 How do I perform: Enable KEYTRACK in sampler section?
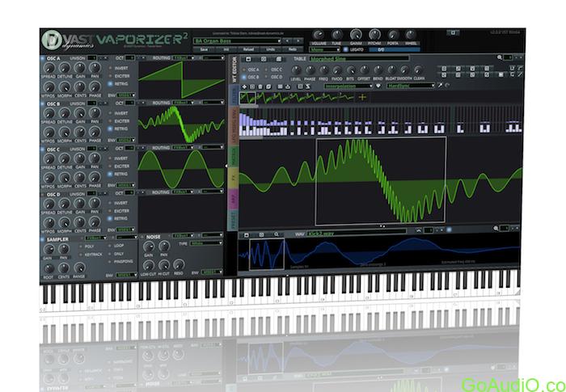80,255
